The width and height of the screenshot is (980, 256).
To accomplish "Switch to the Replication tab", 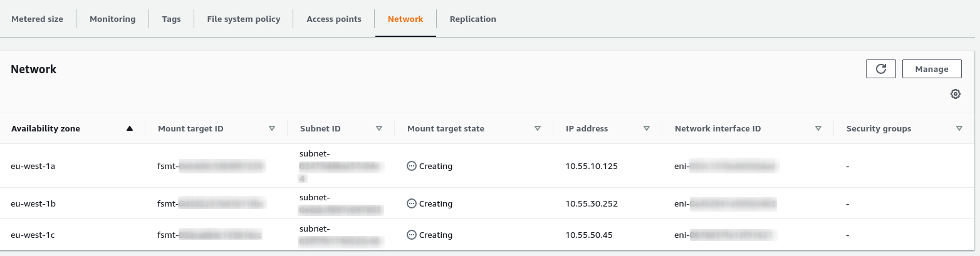I will click(x=473, y=19).
